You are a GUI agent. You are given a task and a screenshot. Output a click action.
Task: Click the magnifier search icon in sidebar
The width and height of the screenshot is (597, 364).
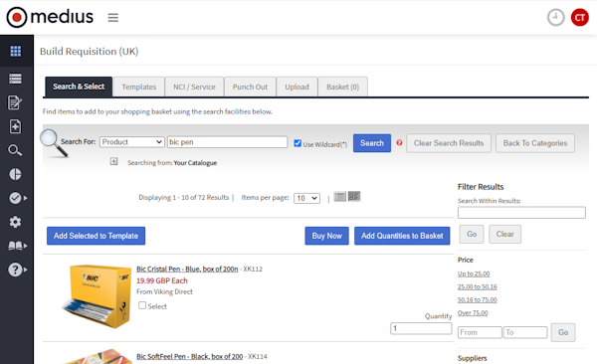pyautogui.click(x=15, y=150)
